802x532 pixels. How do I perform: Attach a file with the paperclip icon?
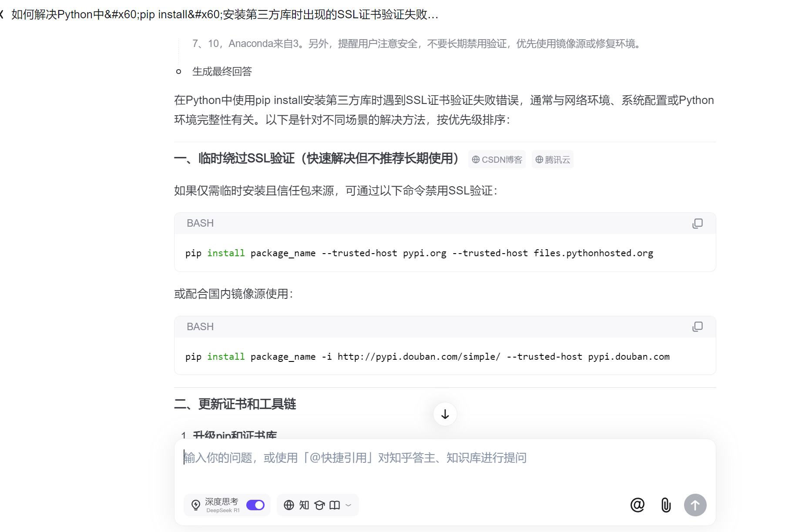(665, 505)
